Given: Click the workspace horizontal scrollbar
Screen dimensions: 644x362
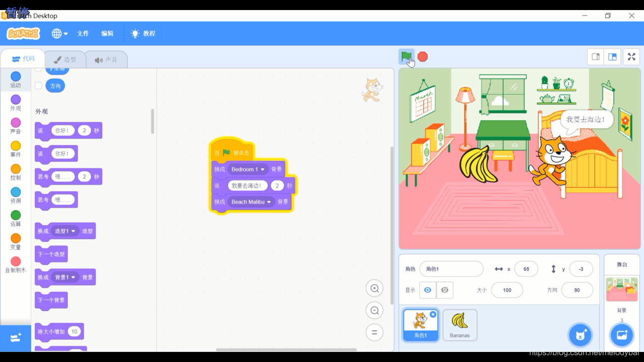Looking at the screenshot, I should [286, 349].
